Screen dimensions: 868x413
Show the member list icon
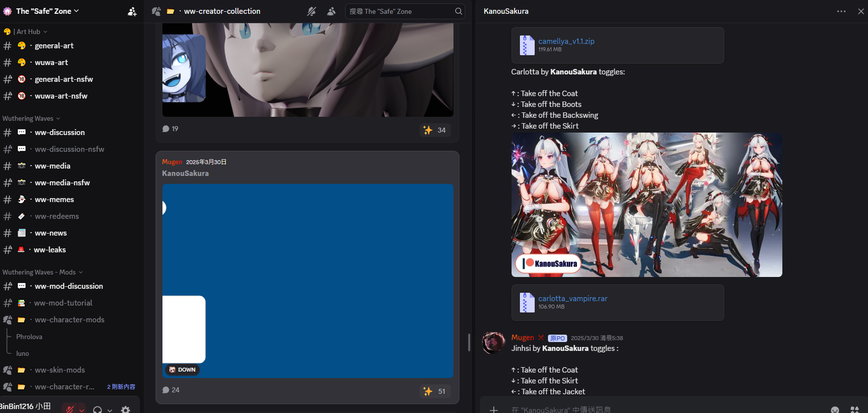[x=331, y=11]
